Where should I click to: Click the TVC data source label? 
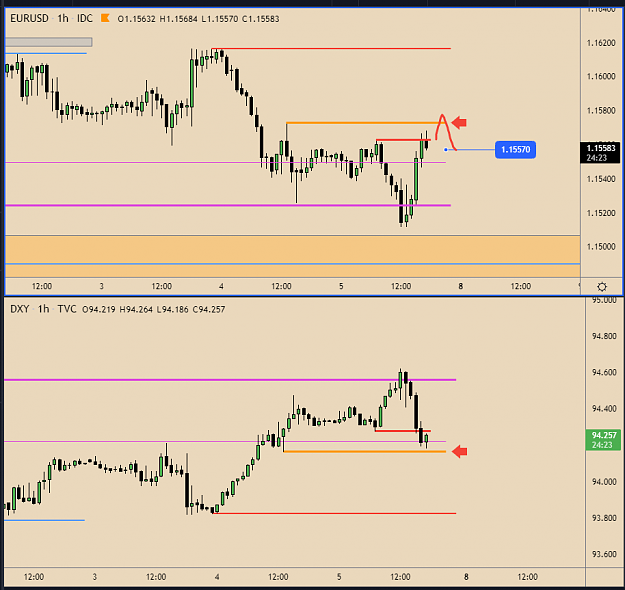67,309
